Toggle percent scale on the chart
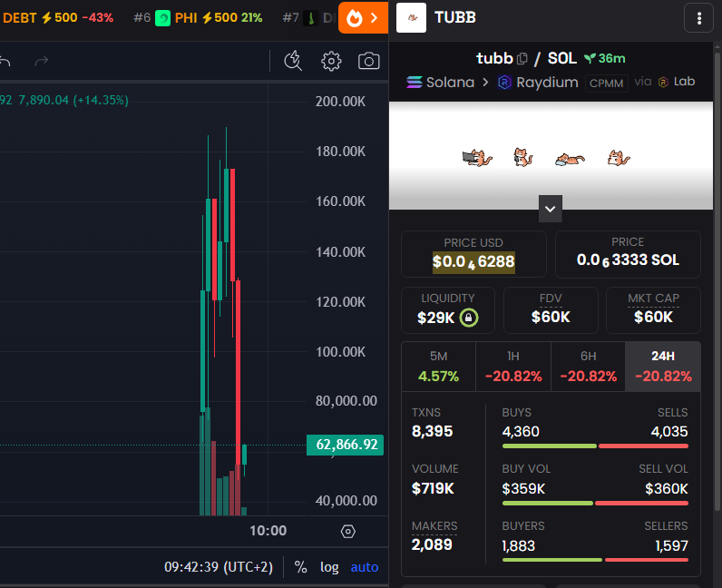The height and width of the screenshot is (588, 722). 300,567
